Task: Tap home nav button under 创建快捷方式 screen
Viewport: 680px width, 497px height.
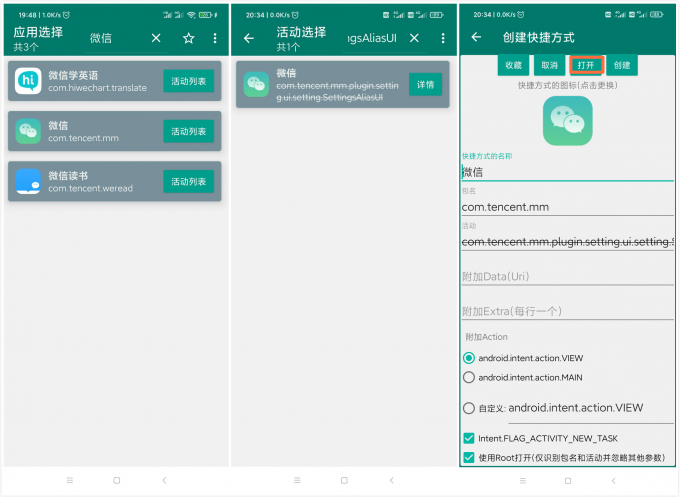Action: click(x=568, y=481)
